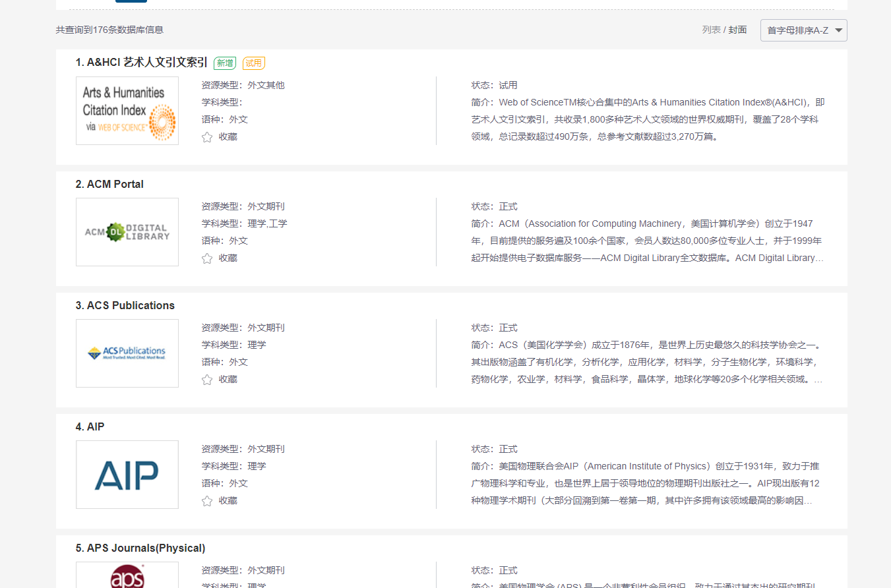Click the ACM Digital Library logo thumbnail

coord(127,232)
